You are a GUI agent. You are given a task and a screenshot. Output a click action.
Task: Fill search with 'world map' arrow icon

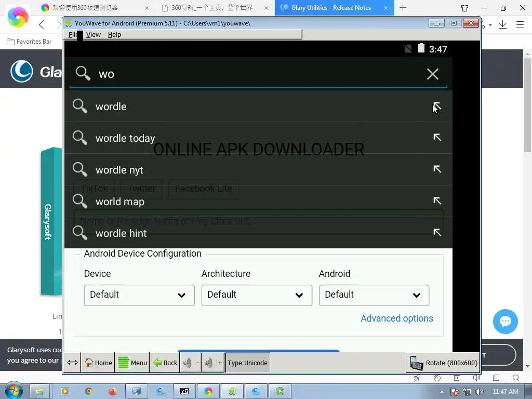pos(437,201)
